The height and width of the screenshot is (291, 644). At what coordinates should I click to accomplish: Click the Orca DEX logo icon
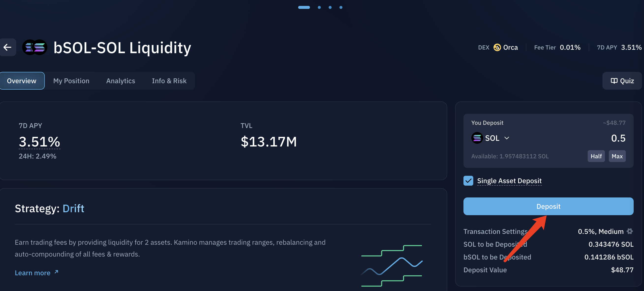pyautogui.click(x=497, y=47)
